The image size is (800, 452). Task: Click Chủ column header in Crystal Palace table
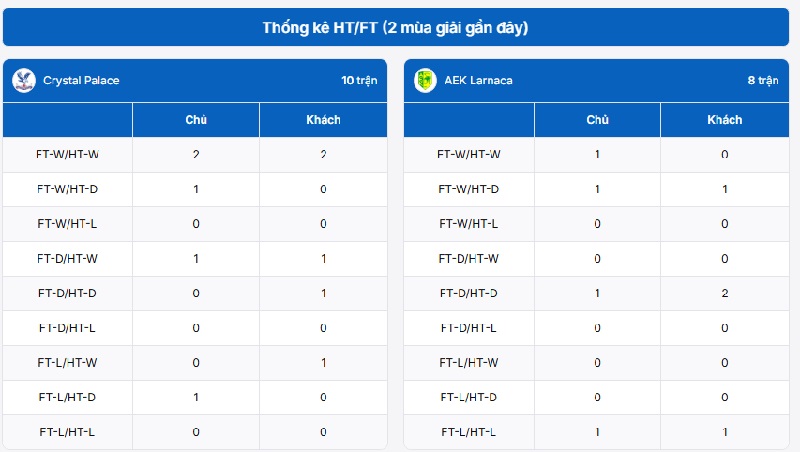point(196,120)
